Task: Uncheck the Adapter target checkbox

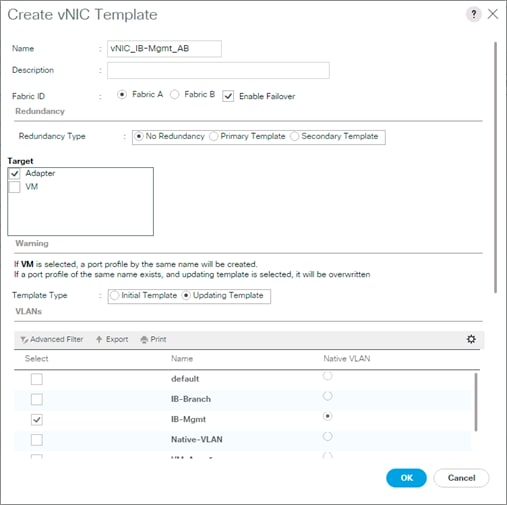Action: (x=14, y=173)
